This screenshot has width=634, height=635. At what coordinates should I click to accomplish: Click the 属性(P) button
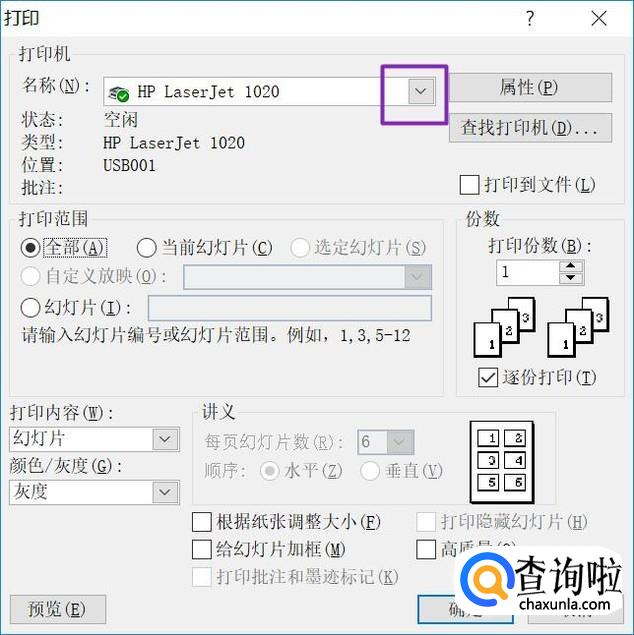[x=530, y=87]
